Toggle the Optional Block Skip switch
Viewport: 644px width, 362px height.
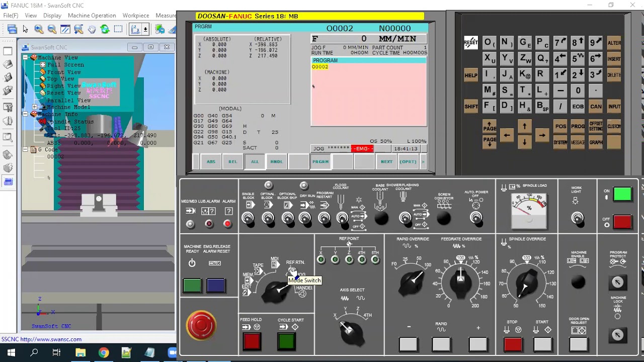tap(287, 218)
